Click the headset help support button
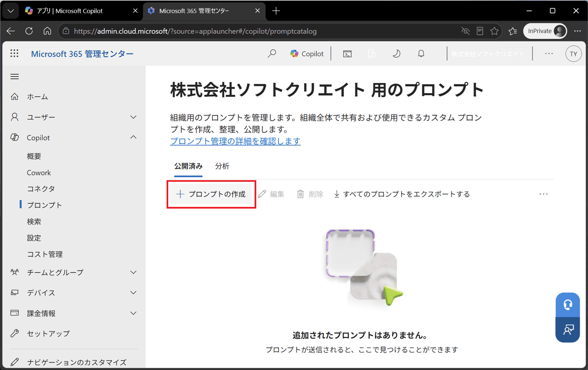Screen dimensions: 588x370 click(568, 305)
